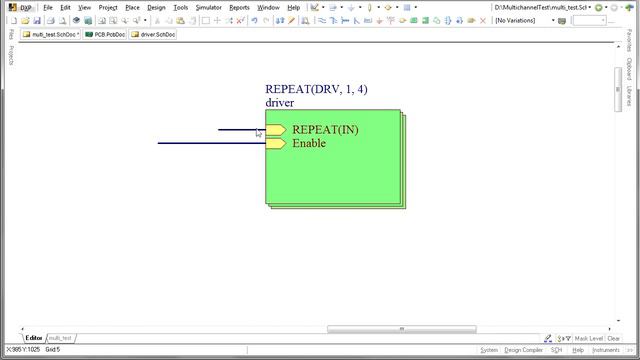Viewport: 640px width, 360px height.
Task: Click the horizontal scrollbar thumb
Action: pos(402,329)
